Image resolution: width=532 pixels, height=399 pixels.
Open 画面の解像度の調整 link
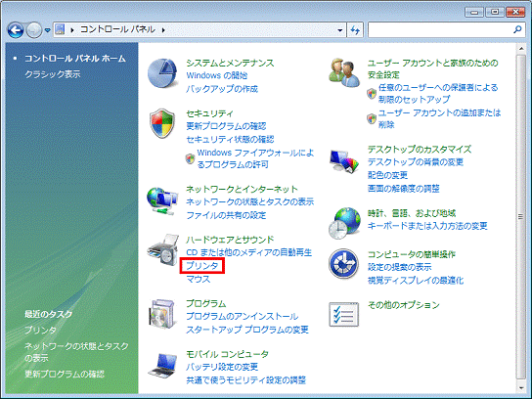pos(404,189)
